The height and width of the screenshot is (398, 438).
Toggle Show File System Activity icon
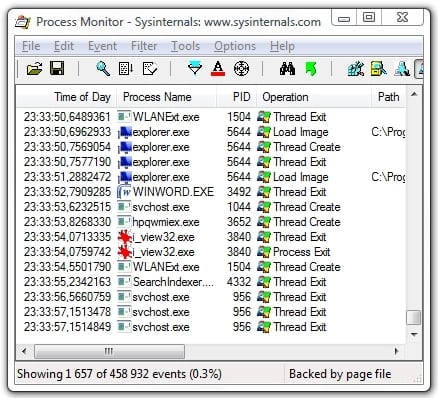[x=378, y=69]
